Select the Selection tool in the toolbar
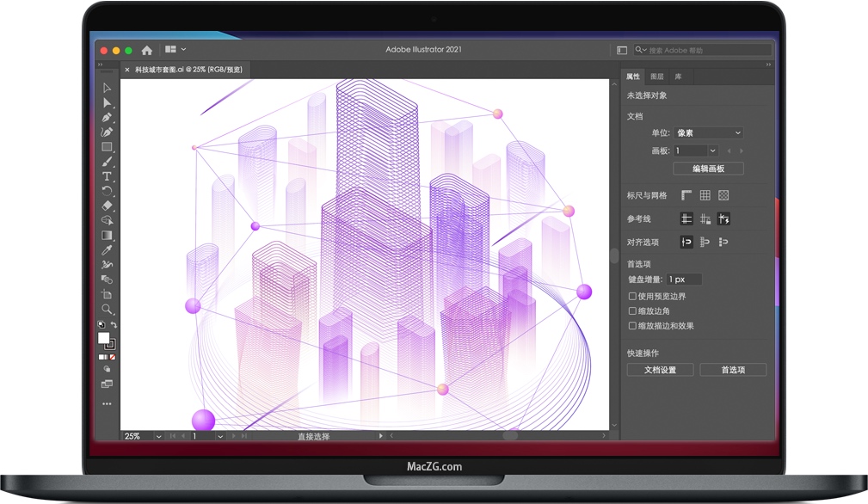The width and height of the screenshot is (868, 504). click(107, 88)
